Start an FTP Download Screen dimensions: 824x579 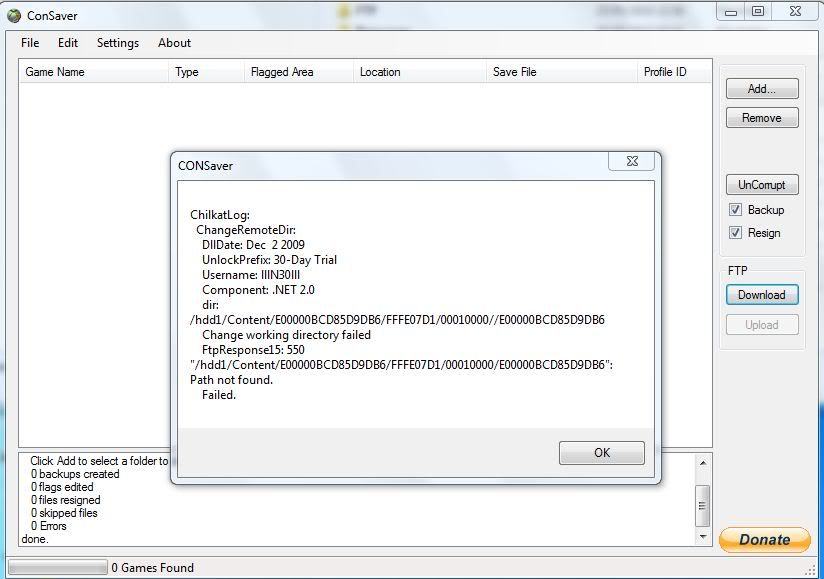click(x=762, y=294)
